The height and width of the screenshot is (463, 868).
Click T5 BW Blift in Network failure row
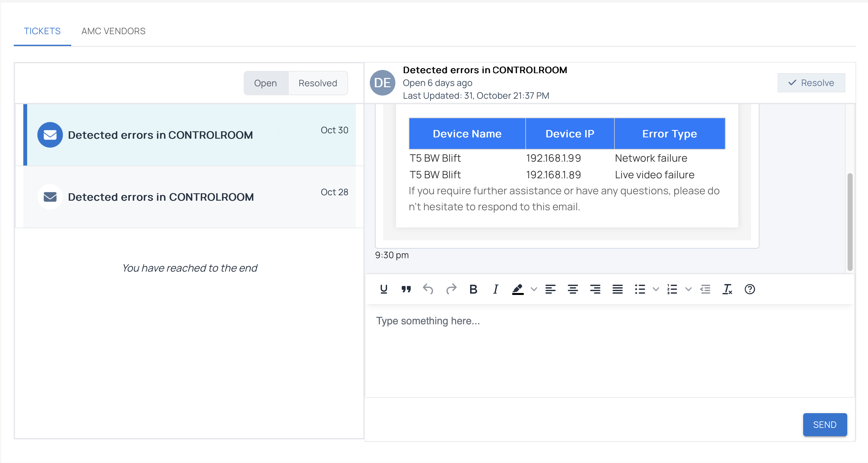pos(435,158)
